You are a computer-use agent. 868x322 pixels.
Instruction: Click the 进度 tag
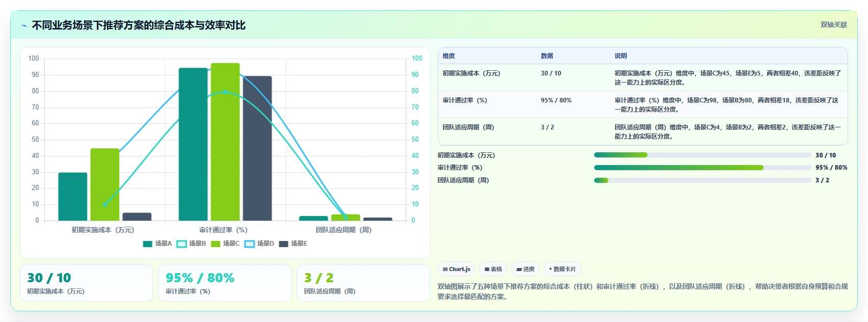(x=525, y=269)
